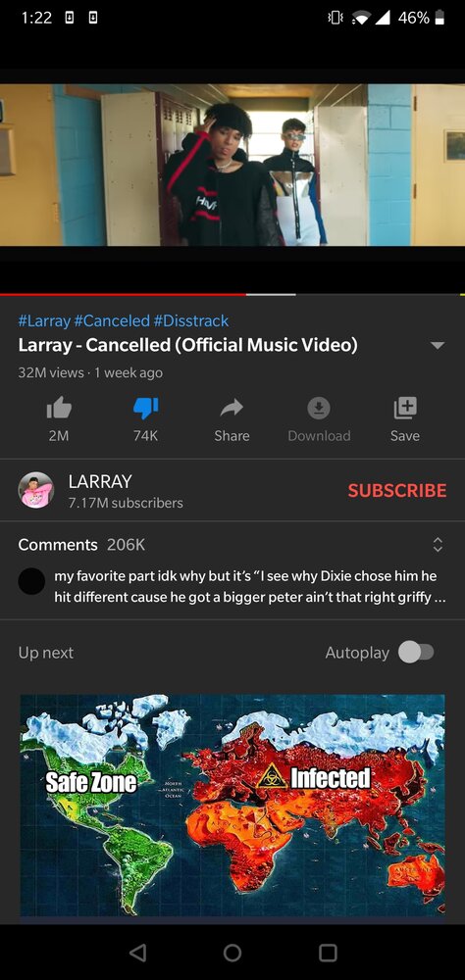465x980 pixels.
Task: Tap the video player showing the hallway scene
Action: point(232,165)
